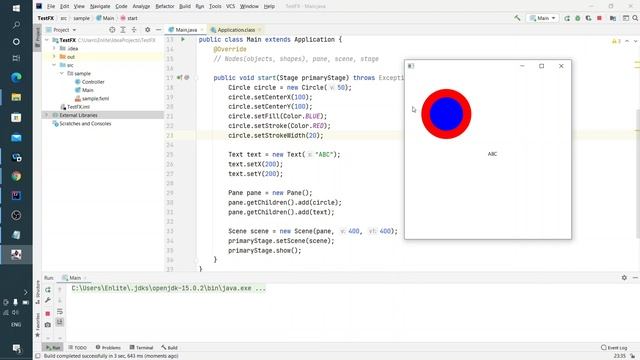Click Main tab in Run panel
The image size is (640, 360).
pos(73,278)
